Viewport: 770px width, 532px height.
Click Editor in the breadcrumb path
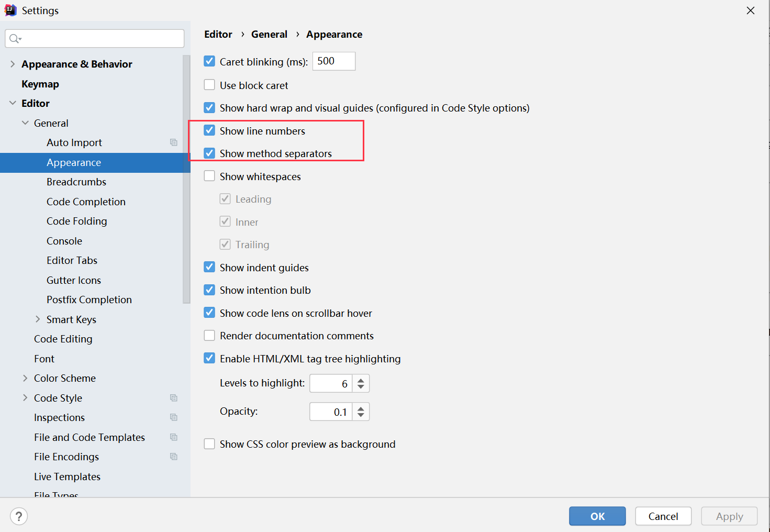tap(218, 34)
